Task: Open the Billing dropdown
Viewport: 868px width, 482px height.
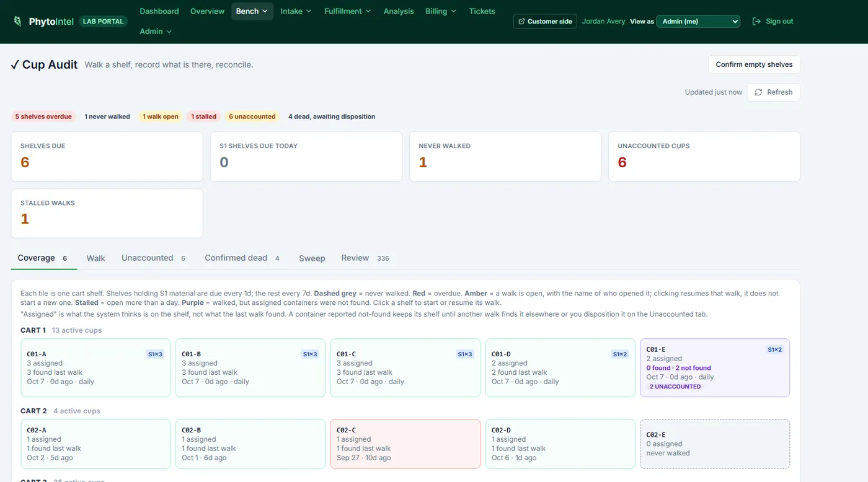Action: [x=441, y=11]
